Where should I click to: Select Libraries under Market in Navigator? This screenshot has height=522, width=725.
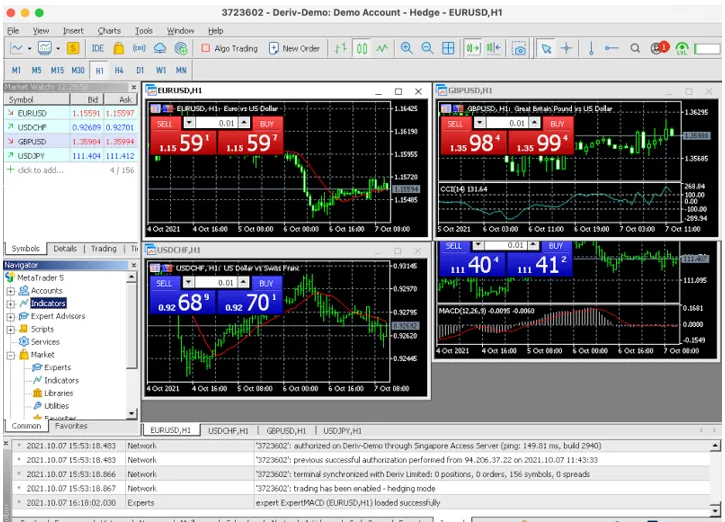59,393
